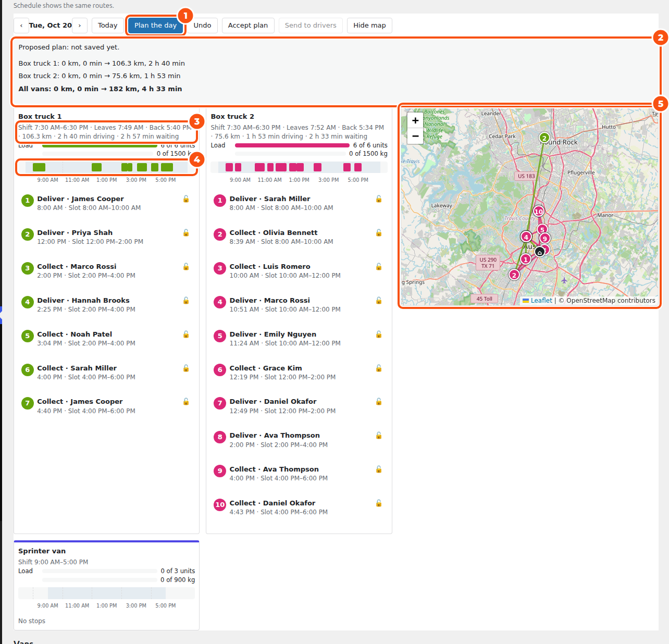This screenshot has width=669, height=644.
Task: Click pink stop badge 6 for Grace Kim
Action: [x=220, y=370]
